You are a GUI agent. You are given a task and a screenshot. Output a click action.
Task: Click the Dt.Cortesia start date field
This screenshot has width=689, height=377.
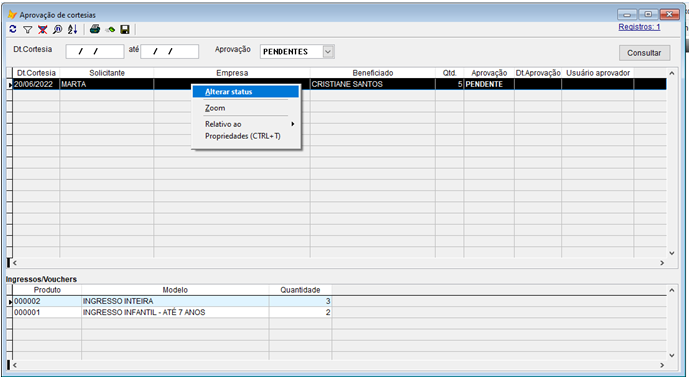95,51
